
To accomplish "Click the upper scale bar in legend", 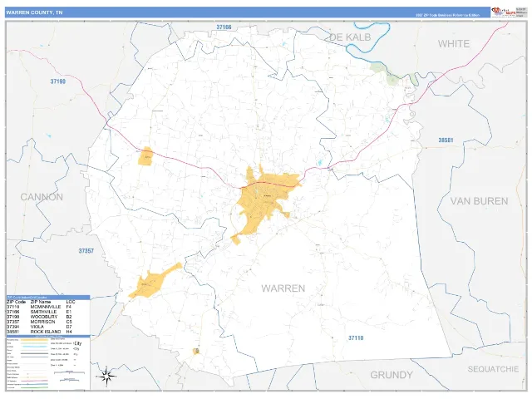I will tap(70, 372).
